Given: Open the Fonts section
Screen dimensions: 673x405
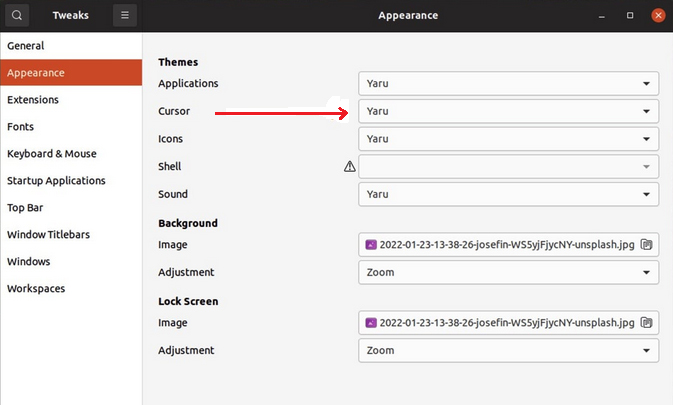Looking at the screenshot, I should click(x=71, y=127).
